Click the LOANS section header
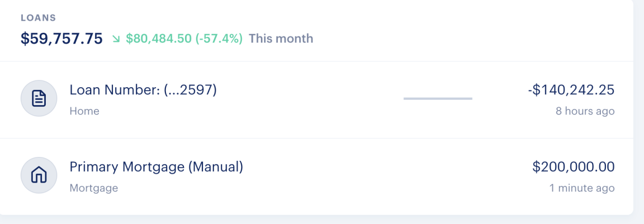This screenshot has width=644, height=224. (x=38, y=18)
